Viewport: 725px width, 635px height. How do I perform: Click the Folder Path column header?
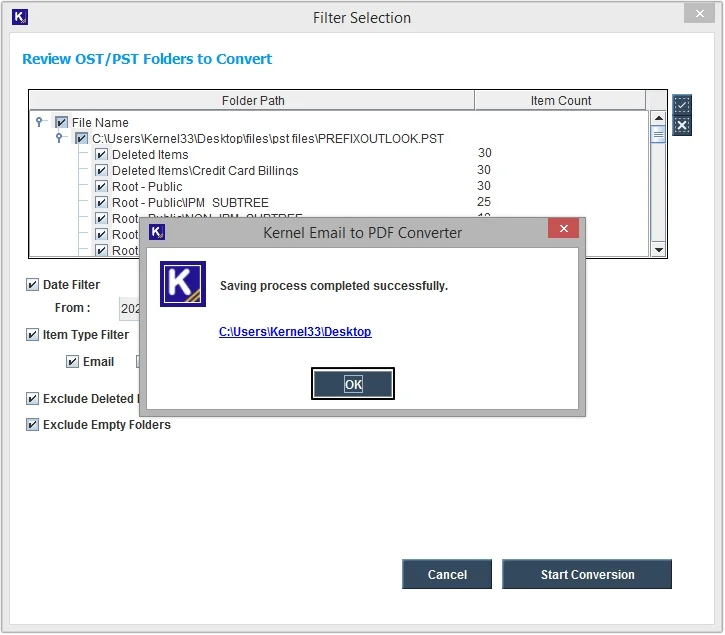[x=252, y=100]
